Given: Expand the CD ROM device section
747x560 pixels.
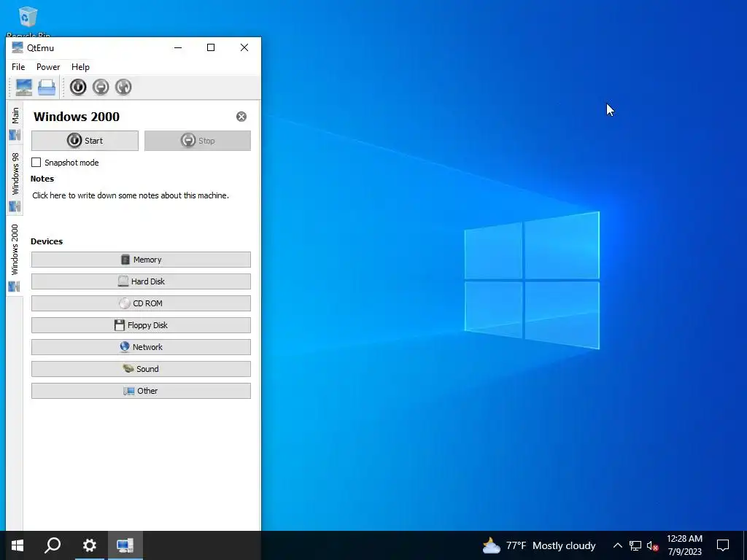Looking at the screenshot, I should click(141, 303).
